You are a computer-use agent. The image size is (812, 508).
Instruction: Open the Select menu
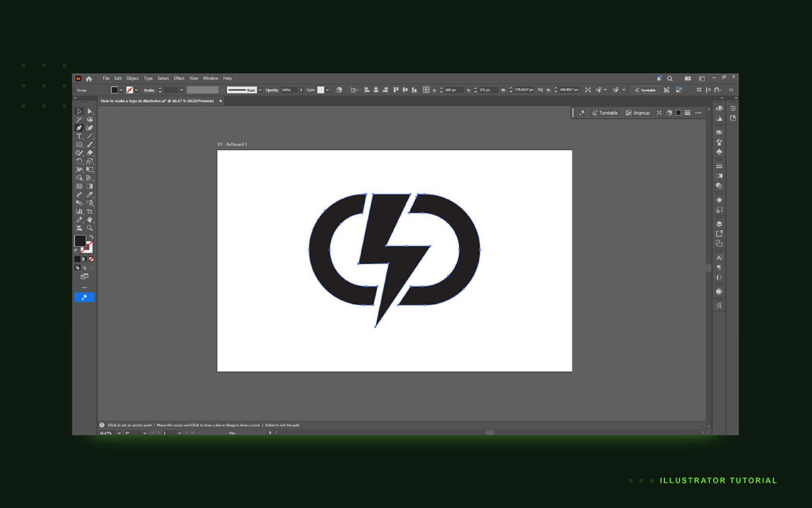163,79
